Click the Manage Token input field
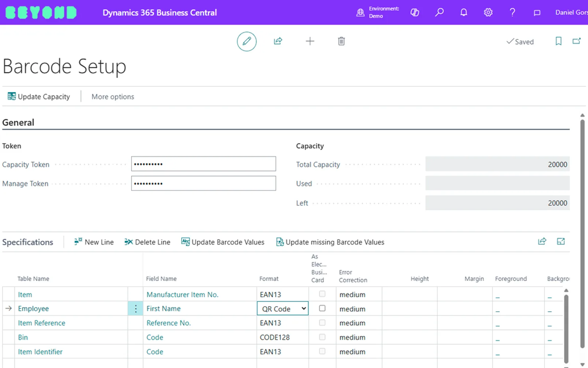Image resolution: width=588 pixels, height=368 pixels. point(204,183)
